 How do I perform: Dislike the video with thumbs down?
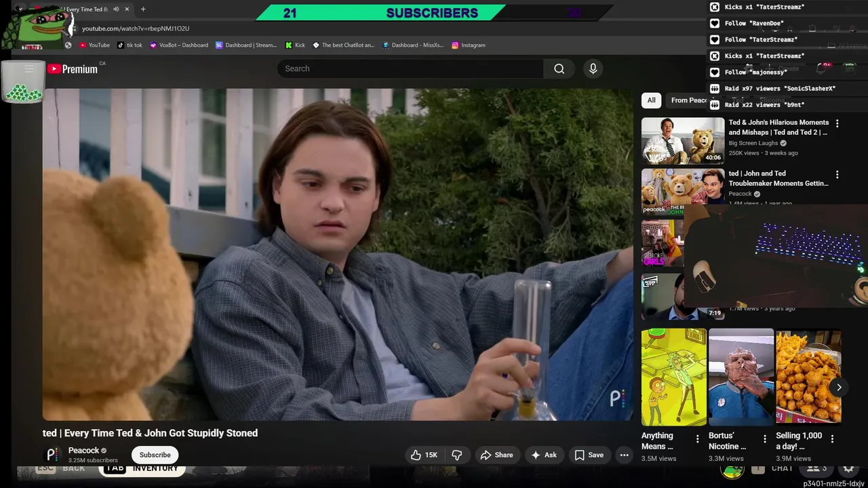click(457, 455)
